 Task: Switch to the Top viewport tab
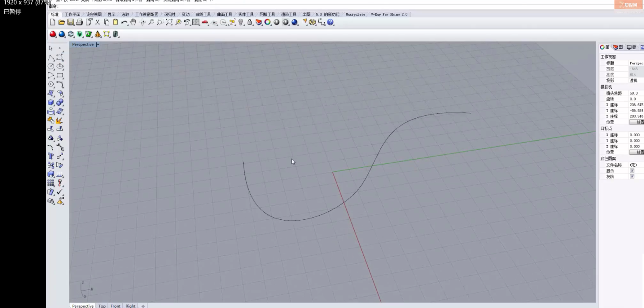tap(102, 306)
